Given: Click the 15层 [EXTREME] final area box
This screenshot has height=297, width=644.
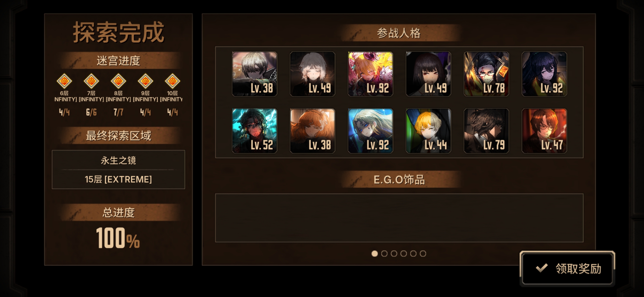Looking at the screenshot, I should tap(118, 169).
